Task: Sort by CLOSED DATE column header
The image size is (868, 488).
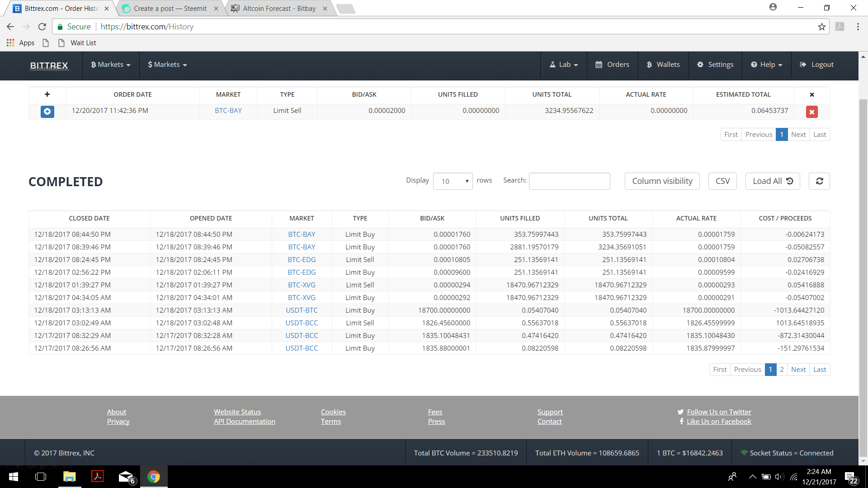Action: tap(90, 218)
